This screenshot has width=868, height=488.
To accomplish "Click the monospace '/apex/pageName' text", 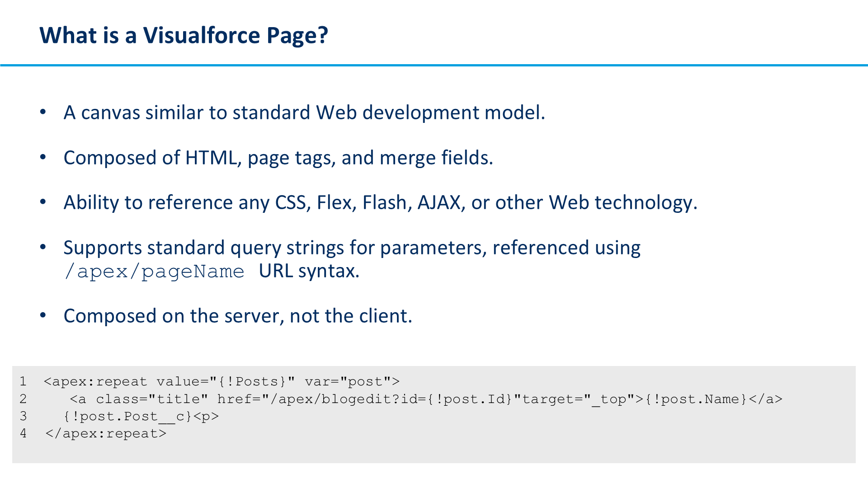I will click(x=154, y=272).
